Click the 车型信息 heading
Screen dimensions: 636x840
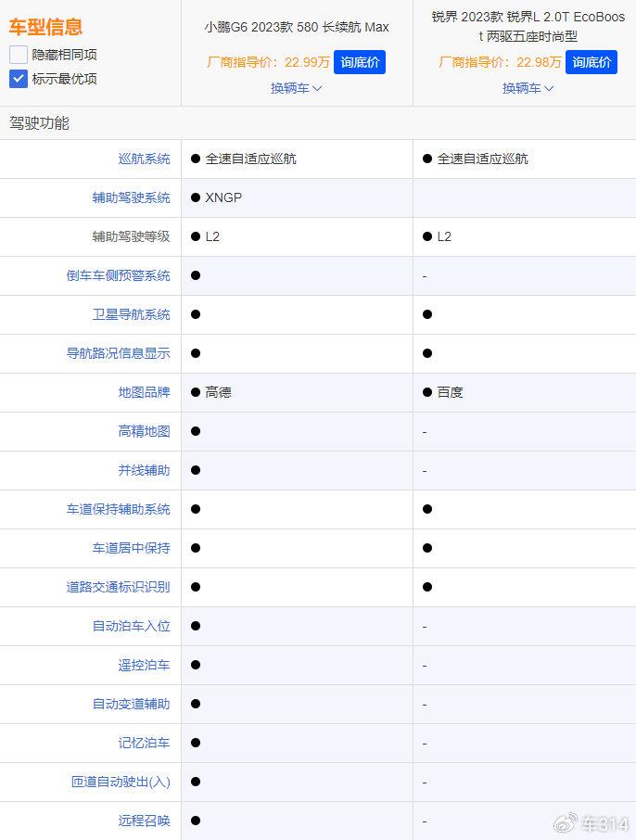click(x=46, y=27)
